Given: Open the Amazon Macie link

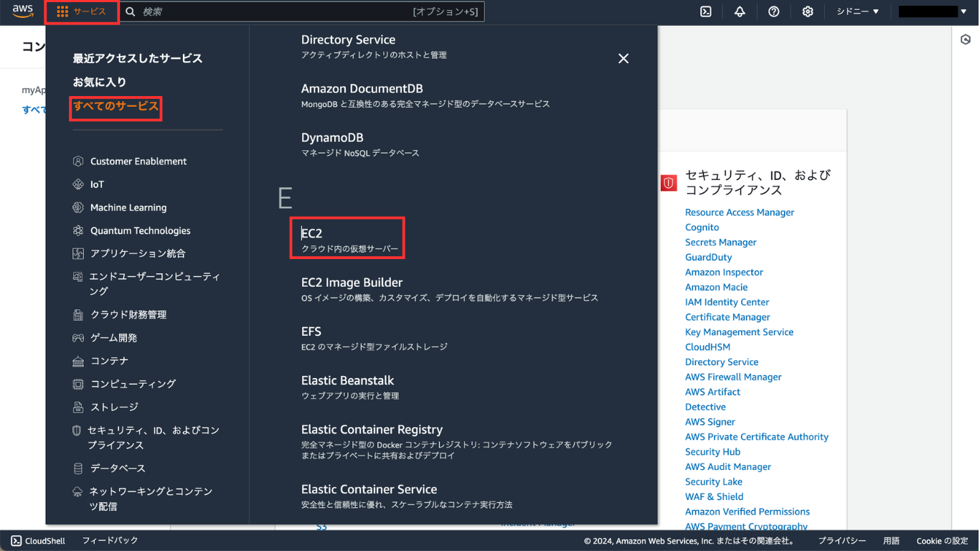Looking at the screenshot, I should pyautogui.click(x=716, y=288).
